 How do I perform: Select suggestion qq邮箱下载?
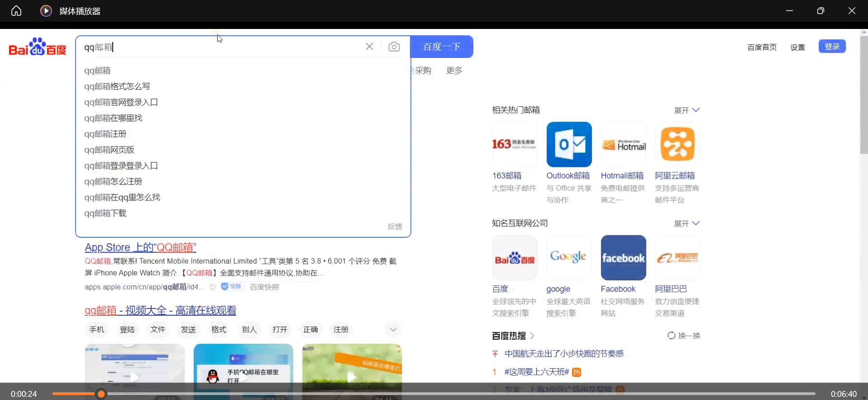[105, 213]
